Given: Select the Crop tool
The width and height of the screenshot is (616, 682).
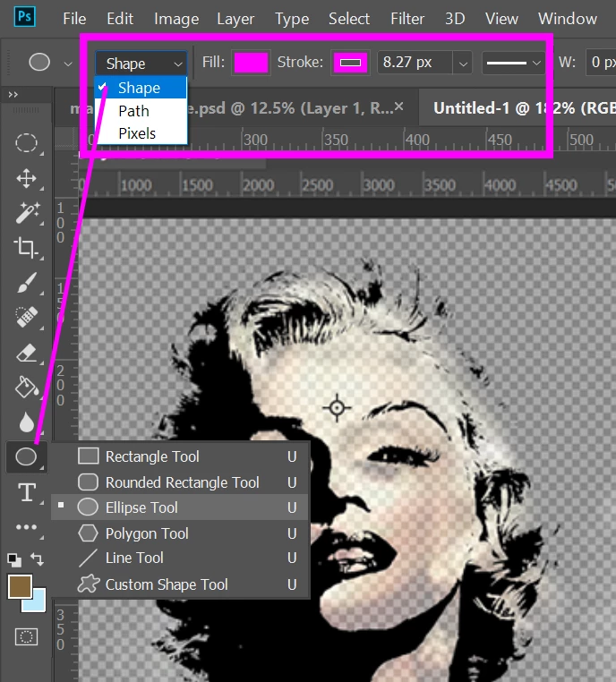Looking at the screenshot, I should click(25, 248).
